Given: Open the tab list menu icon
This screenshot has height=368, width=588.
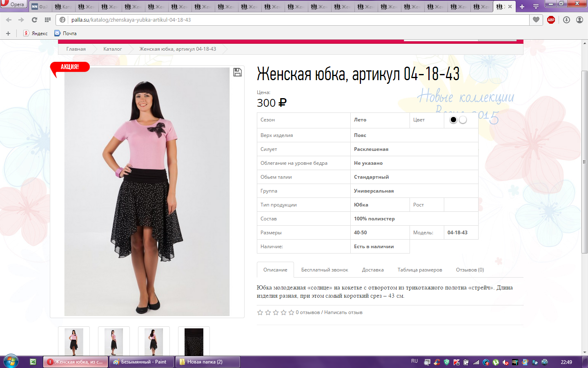Looking at the screenshot, I should click(536, 7).
